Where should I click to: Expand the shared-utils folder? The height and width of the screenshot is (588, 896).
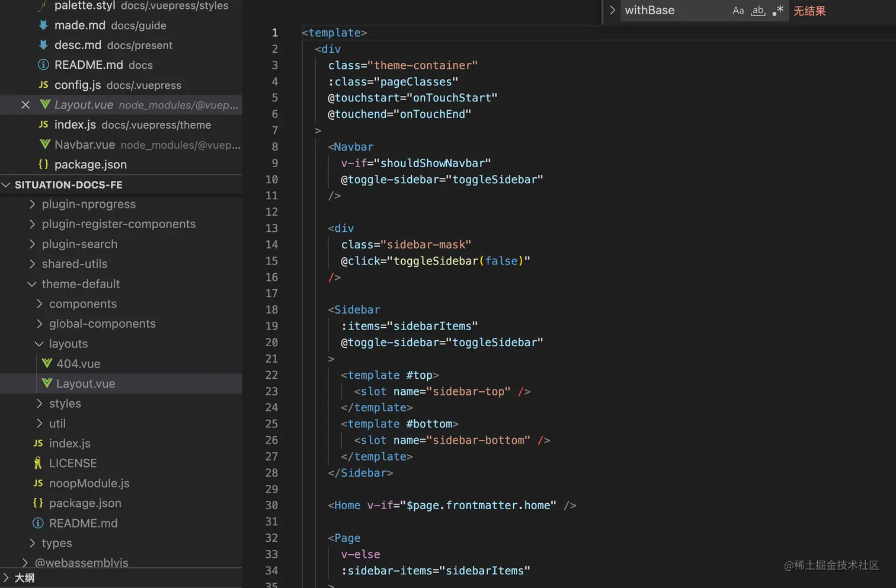pyautogui.click(x=32, y=264)
